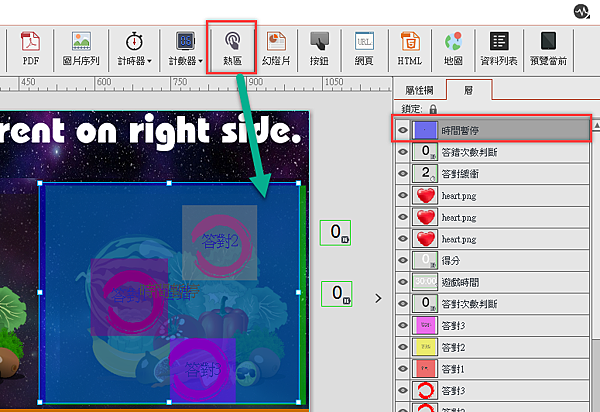This screenshot has height=412, width=600.
Task: Click the 30.00 thumbnail of the 遊戲時間 layer
Action: 425,282
